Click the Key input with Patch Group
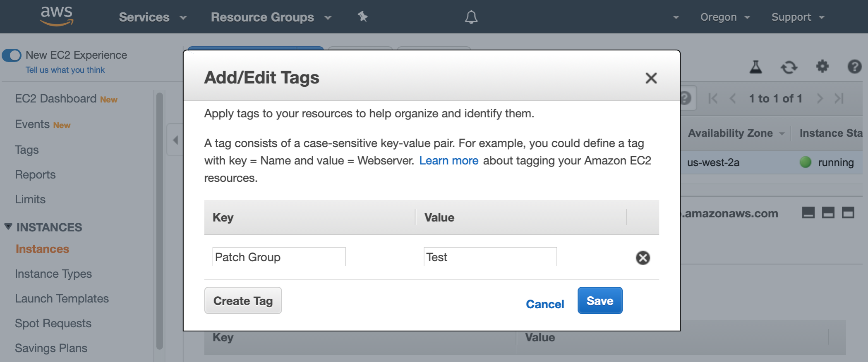This screenshot has width=868, height=362. pyautogui.click(x=279, y=257)
